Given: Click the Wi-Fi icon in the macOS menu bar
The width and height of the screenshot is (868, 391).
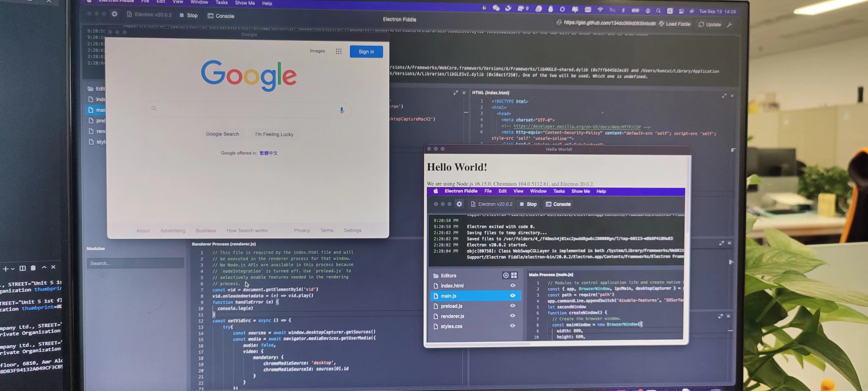Looking at the screenshot, I should pyautogui.click(x=600, y=10).
